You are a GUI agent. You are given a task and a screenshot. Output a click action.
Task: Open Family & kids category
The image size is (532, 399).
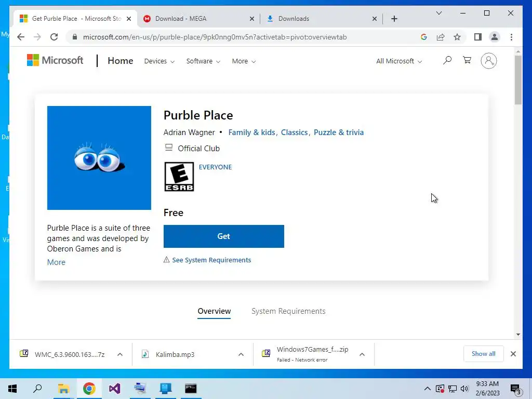(x=252, y=132)
